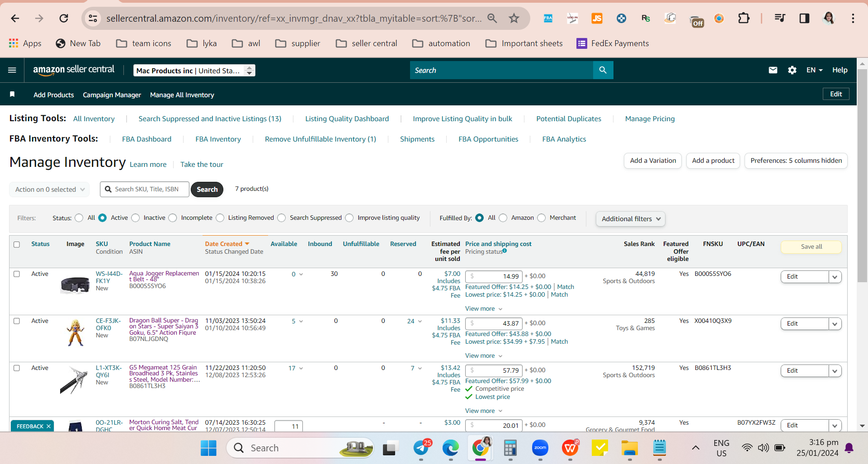868x464 pixels.
Task: Tick the select-all checkbox in table header
Action: point(17,245)
